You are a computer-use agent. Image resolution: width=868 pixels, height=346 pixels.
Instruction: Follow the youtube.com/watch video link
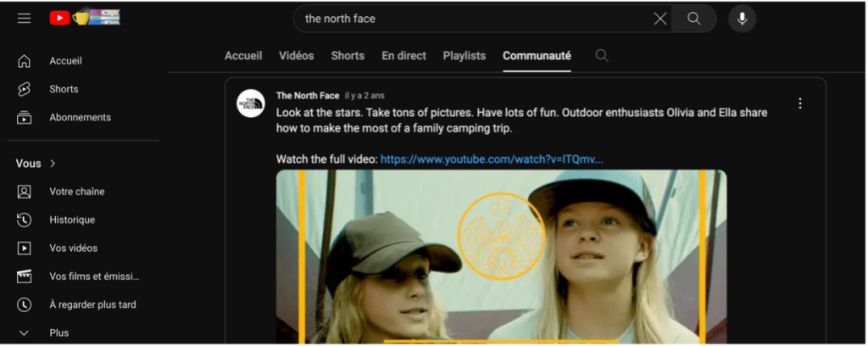pyautogui.click(x=491, y=159)
